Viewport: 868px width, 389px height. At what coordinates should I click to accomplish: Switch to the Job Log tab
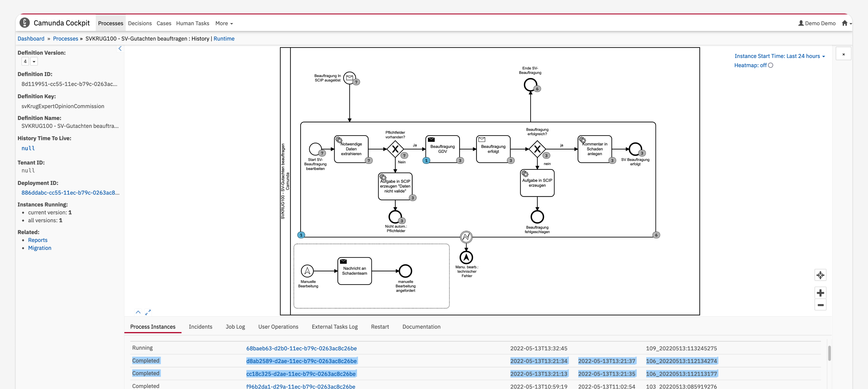(x=235, y=327)
